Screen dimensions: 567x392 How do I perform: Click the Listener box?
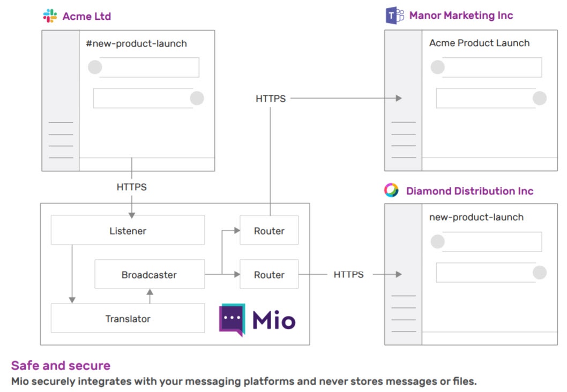point(128,230)
